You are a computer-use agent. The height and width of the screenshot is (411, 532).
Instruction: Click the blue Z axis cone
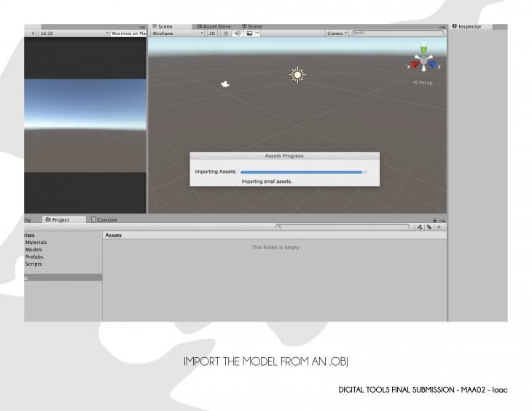432,65
